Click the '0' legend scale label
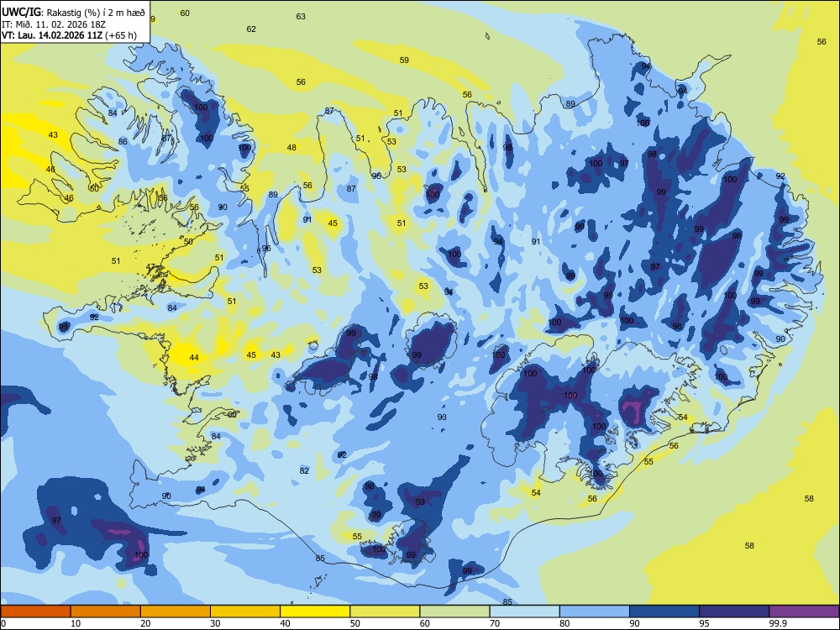840x630 pixels. 3,623
